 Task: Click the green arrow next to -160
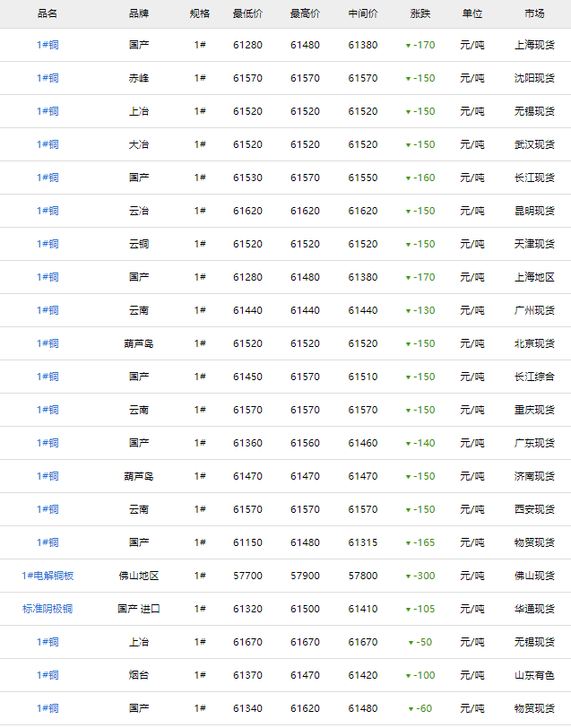pos(408,178)
